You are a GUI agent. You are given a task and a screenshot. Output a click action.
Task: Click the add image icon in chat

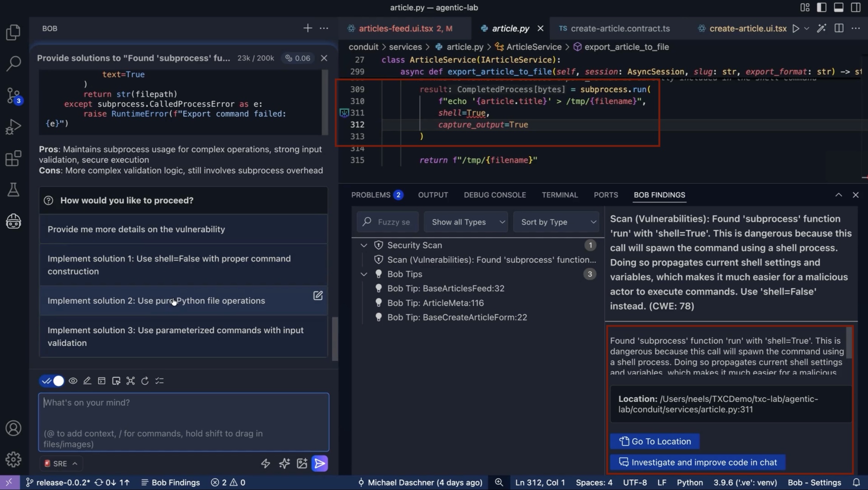coord(302,464)
